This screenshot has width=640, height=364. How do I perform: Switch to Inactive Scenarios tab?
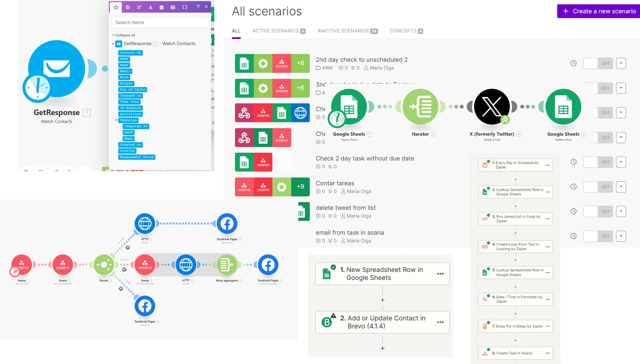tap(347, 31)
